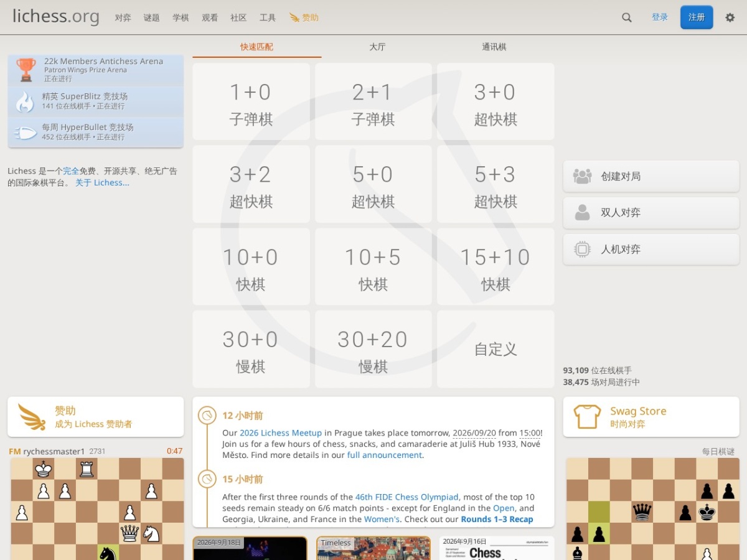Click the 人机对弈 button
The height and width of the screenshot is (560, 747).
point(651,249)
